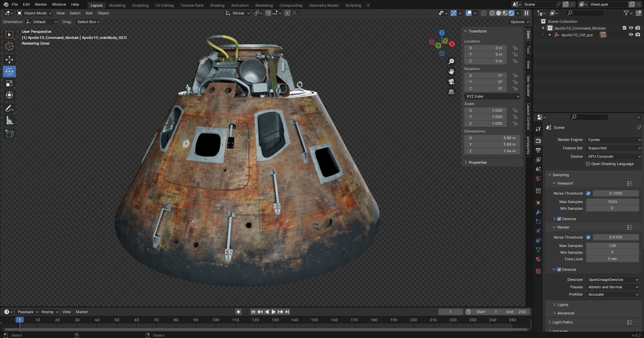Open the XYZ Euler rotation mode dropdown
The width and height of the screenshot is (644, 338).
point(493,96)
